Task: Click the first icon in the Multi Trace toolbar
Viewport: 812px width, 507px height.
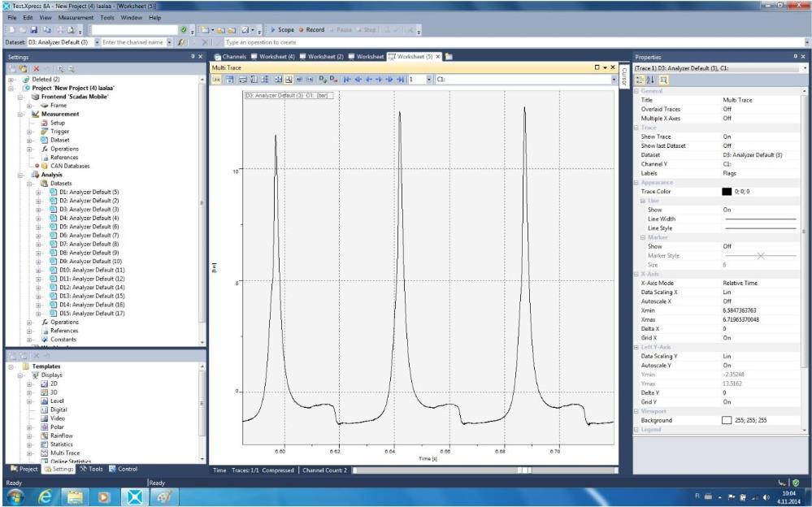Action: (217, 80)
